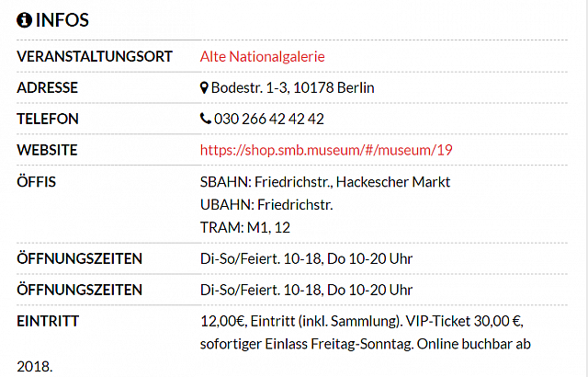The height and width of the screenshot is (377, 588).
Task: Click the map pin icon before Bodestr.
Action: [204, 88]
